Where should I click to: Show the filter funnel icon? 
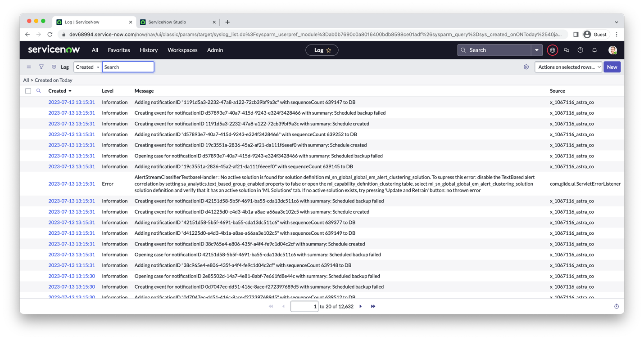point(41,67)
